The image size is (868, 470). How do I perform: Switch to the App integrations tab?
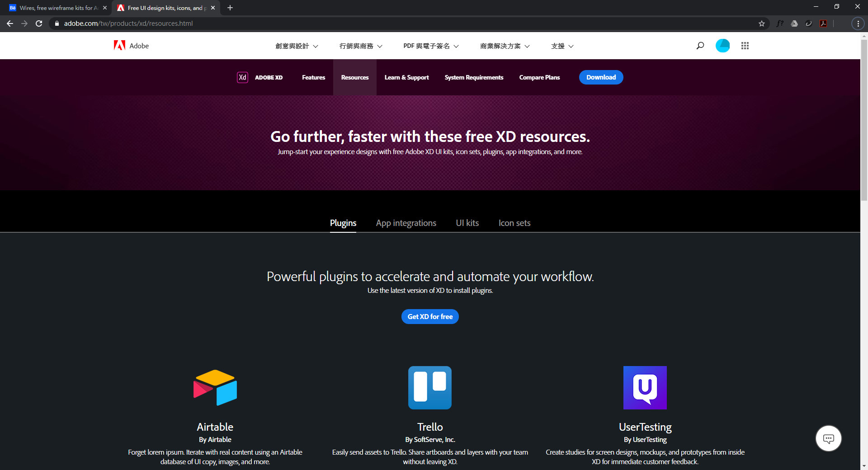(406, 223)
